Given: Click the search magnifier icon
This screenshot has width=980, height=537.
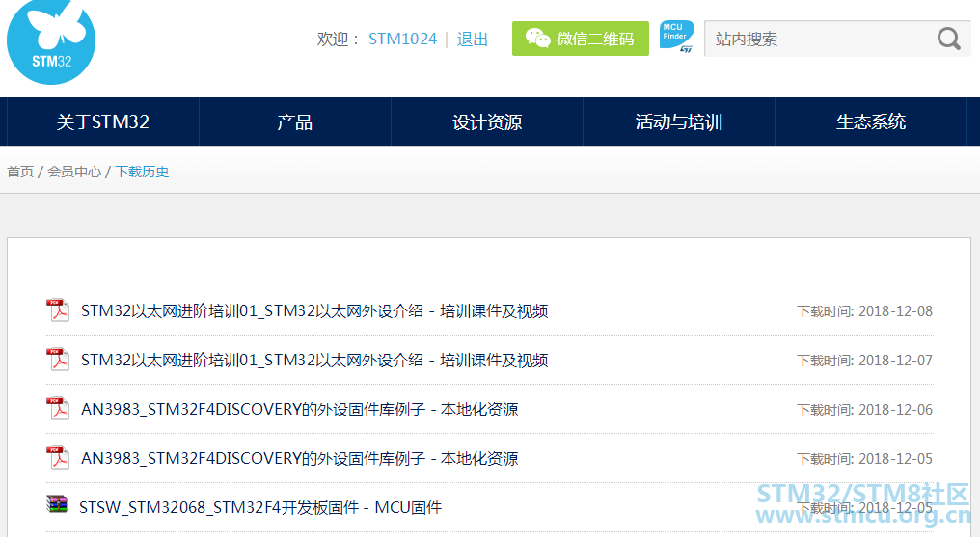Looking at the screenshot, I should point(949,39).
